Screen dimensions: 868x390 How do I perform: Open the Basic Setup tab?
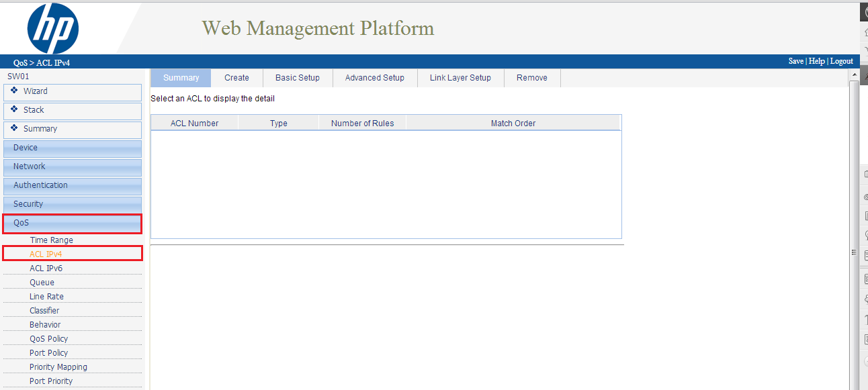coord(297,78)
